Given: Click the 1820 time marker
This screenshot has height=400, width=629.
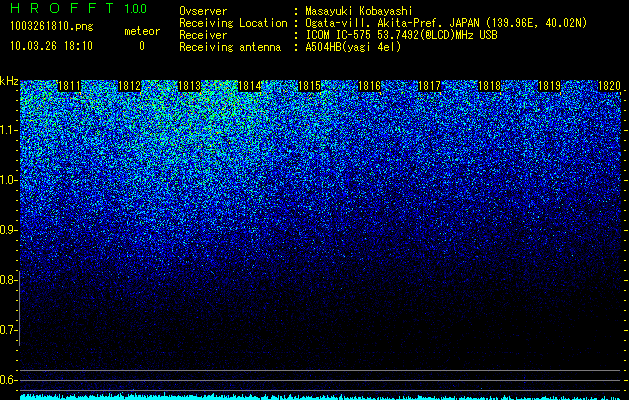Looking at the screenshot, I should click(x=609, y=86).
